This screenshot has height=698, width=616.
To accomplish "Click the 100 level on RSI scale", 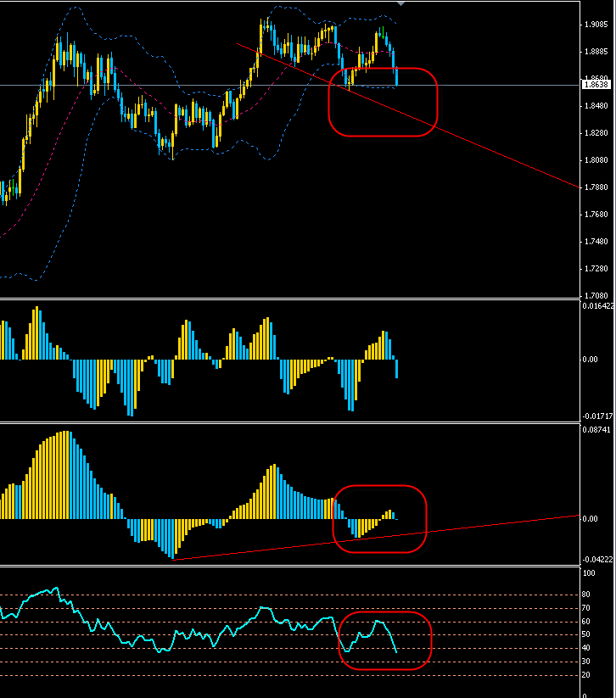I will pos(589,573).
